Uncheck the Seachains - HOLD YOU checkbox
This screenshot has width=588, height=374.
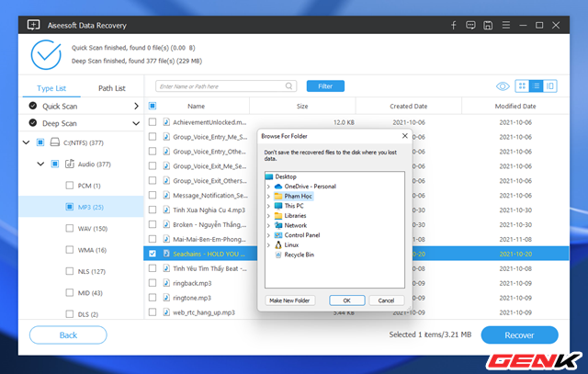coord(153,254)
